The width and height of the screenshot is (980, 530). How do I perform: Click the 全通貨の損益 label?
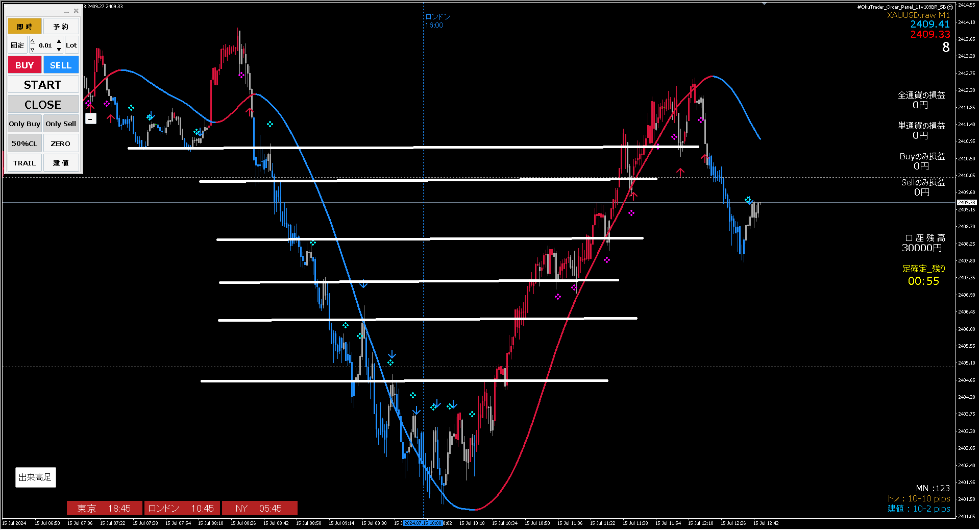[921, 95]
